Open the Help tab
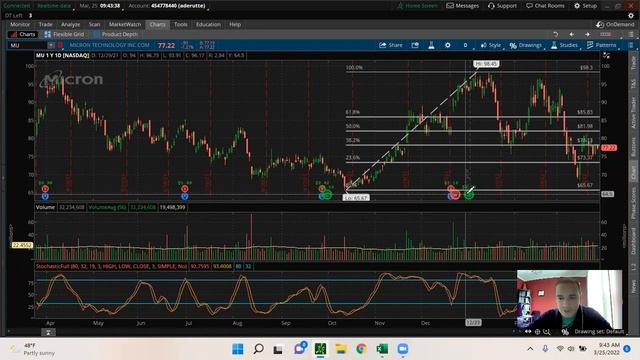Viewport: 640px width, 360px height. (x=235, y=24)
